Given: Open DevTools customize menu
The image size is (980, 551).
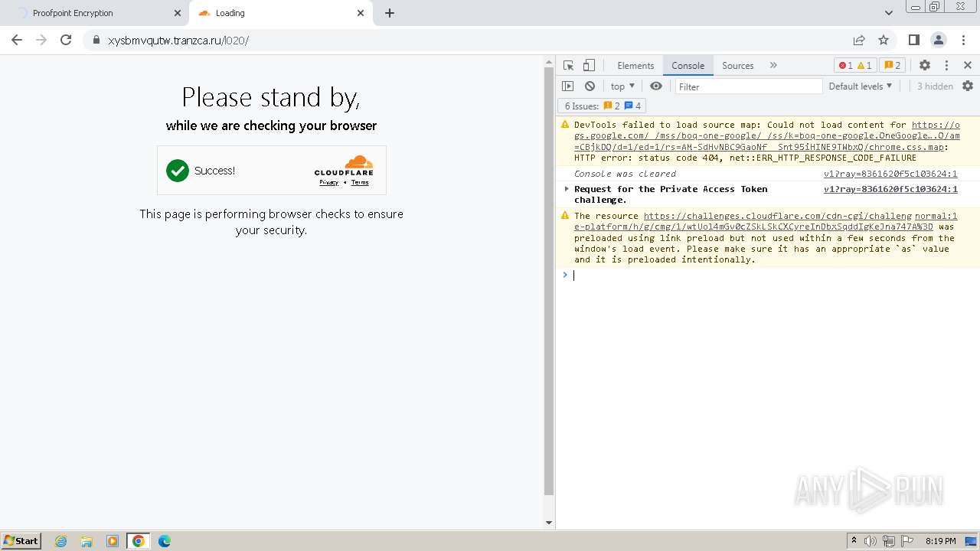Looking at the screenshot, I should click(x=946, y=66).
